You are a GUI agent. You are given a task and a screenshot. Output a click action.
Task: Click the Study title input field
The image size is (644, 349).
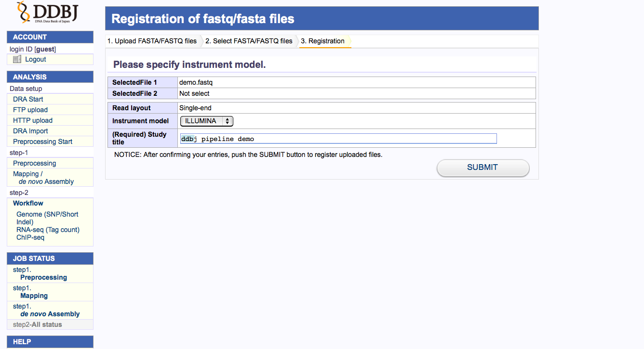coord(338,139)
